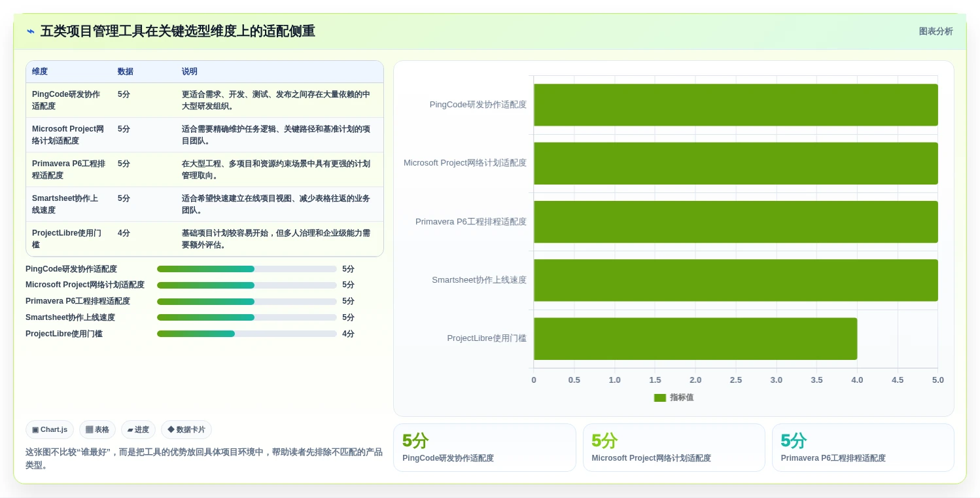Open the PingCode研发协作适配度 data card

[485, 448]
